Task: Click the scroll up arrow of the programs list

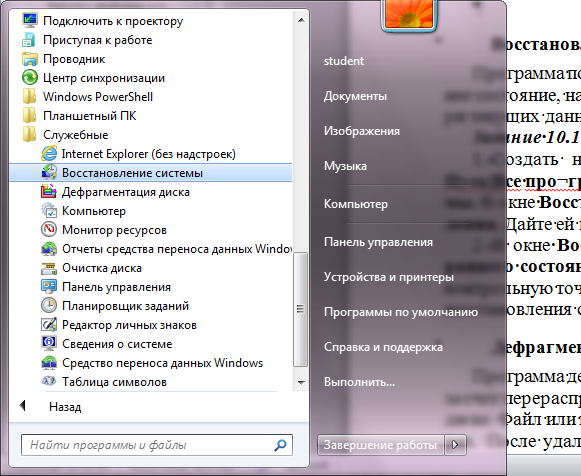Action: (301, 20)
